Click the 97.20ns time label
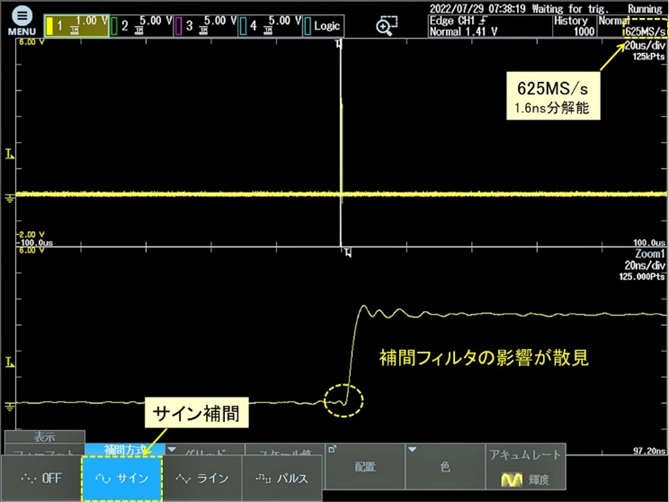Screen dimensions: 669x502 (649, 450)
